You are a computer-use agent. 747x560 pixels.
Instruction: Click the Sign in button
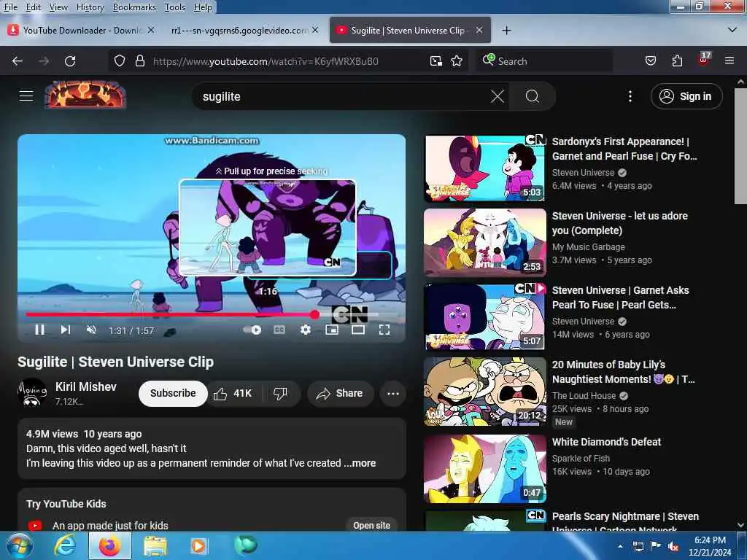[686, 96]
